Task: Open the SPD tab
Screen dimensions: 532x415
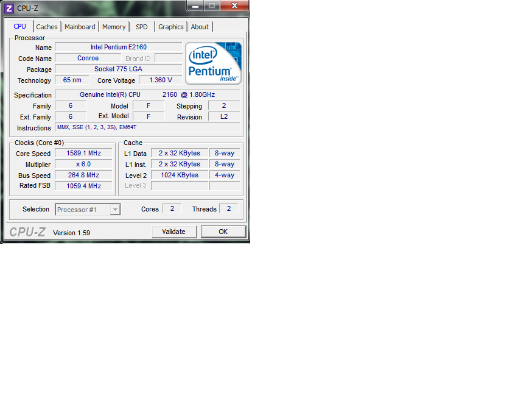Action: [141, 27]
